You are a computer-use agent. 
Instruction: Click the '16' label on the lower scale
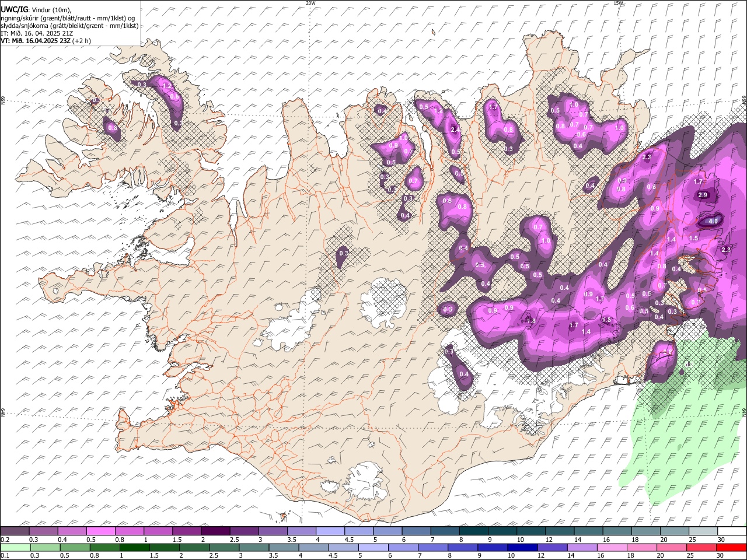click(601, 556)
